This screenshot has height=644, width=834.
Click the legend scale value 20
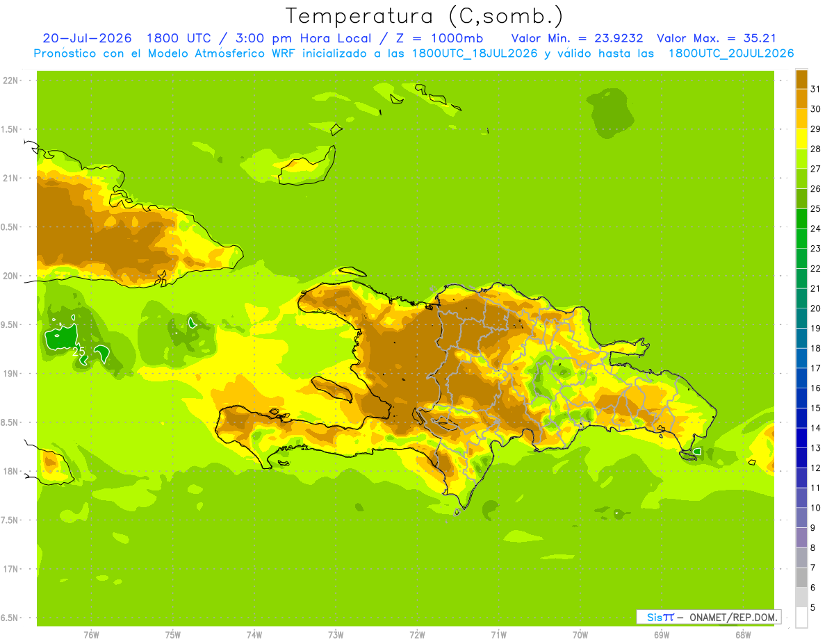click(x=816, y=308)
